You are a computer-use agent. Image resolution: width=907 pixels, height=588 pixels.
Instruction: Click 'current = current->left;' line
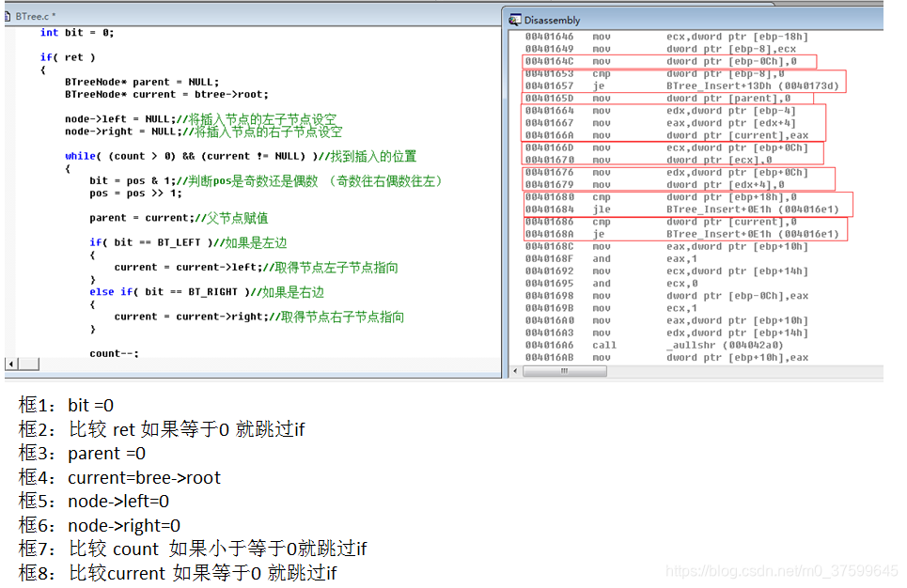coord(257,267)
